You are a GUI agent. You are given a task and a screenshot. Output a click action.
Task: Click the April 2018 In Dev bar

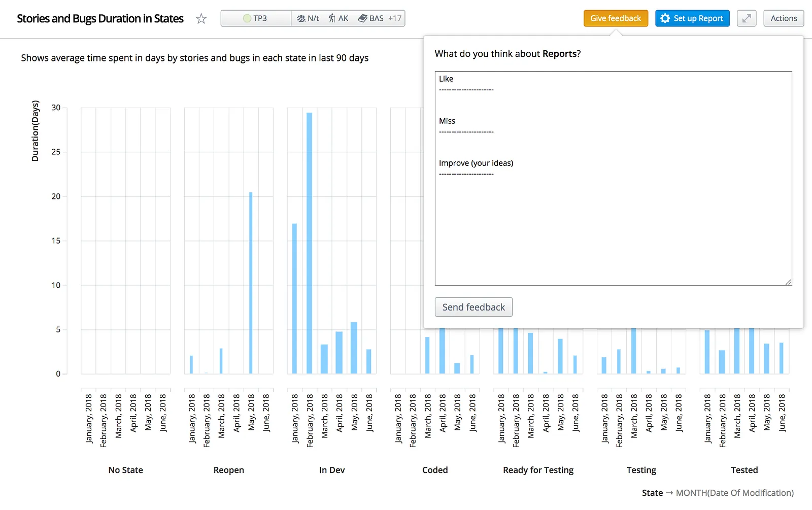coord(339,353)
